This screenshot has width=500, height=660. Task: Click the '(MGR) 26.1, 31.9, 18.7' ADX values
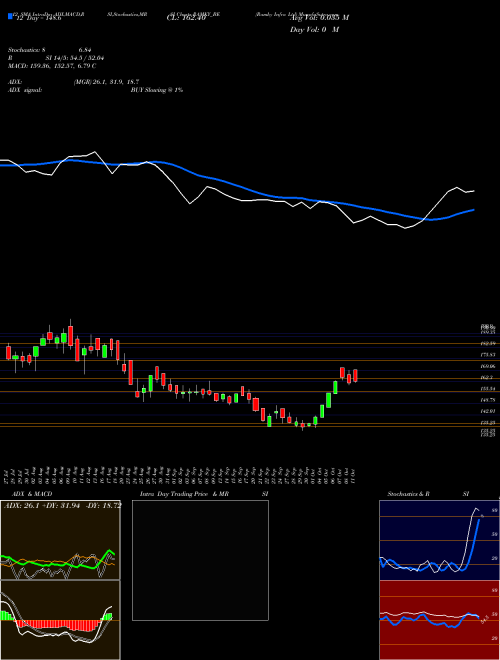pos(106,82)
